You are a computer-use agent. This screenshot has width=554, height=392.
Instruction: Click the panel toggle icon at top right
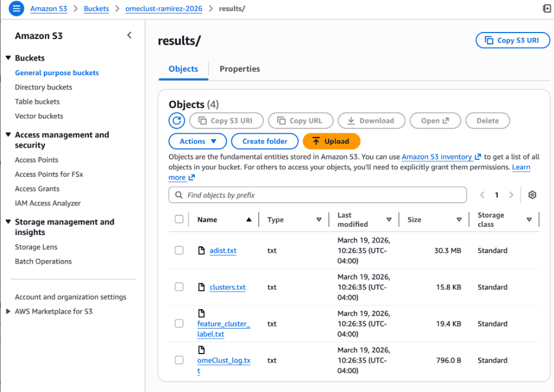[x=546, y=8]
